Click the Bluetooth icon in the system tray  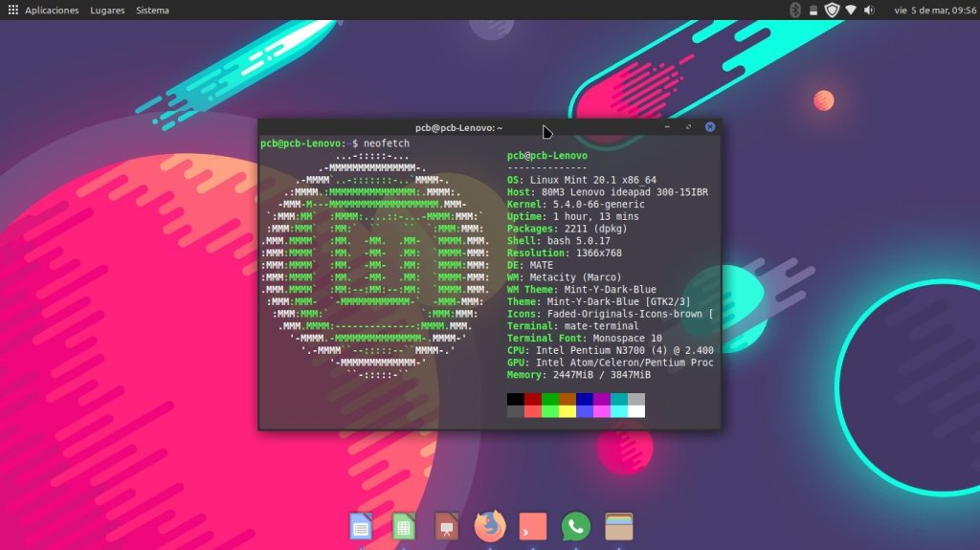pyautogui.click(x=794, y=10)
